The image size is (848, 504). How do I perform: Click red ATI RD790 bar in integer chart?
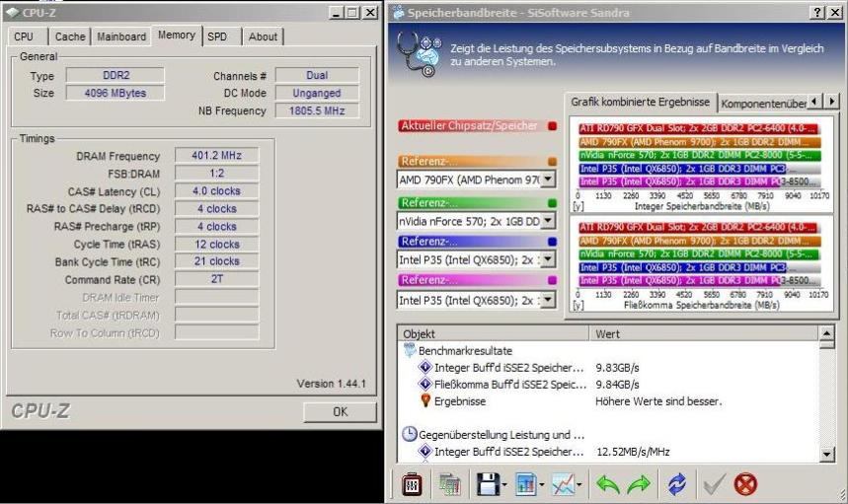699,128
